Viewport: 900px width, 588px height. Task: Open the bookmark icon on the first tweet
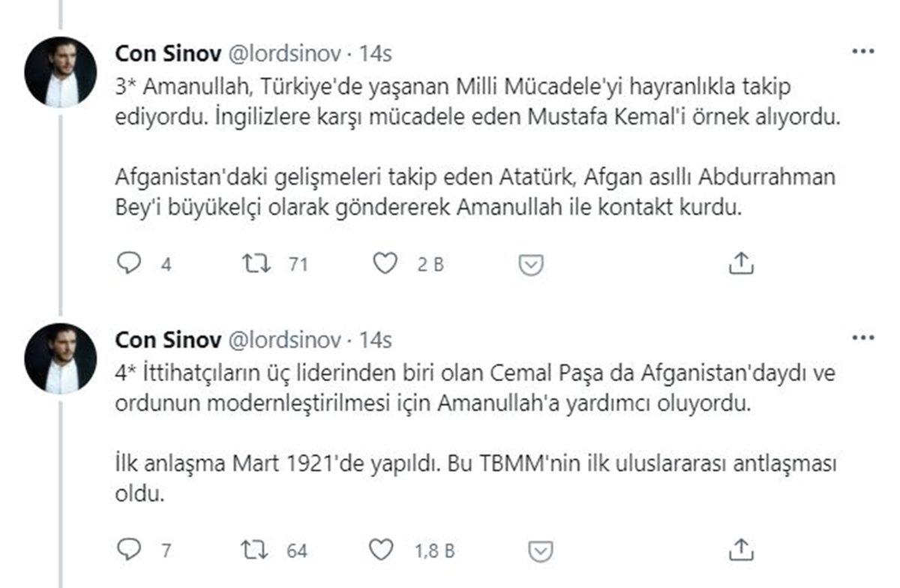(x=532, y=262)
